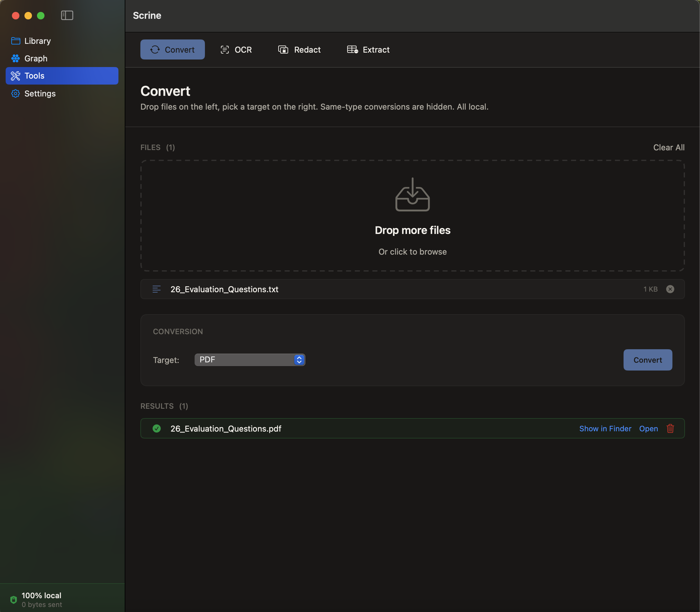Toggle the sidebar panel icon
The width and height of the screenshot is (700, 612).
point(67,15)
